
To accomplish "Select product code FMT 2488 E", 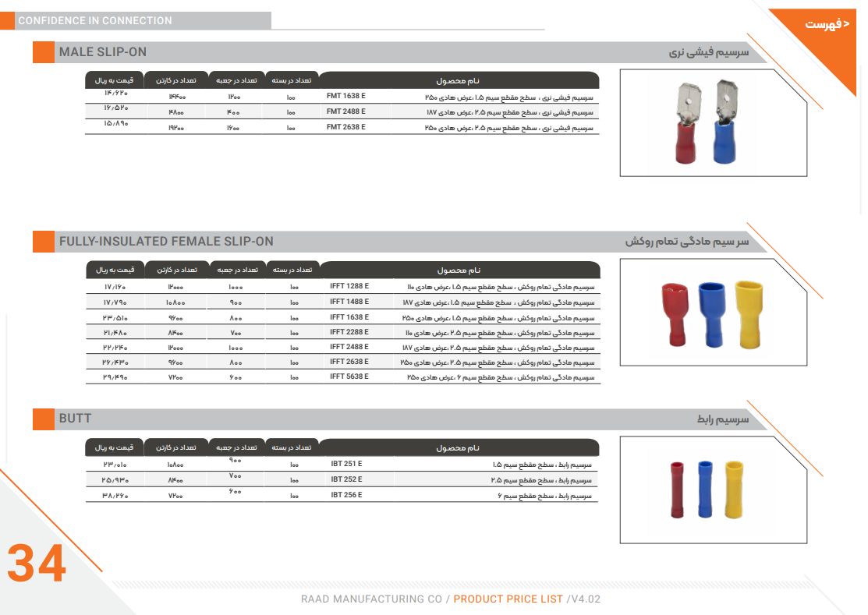I will 345,111.
